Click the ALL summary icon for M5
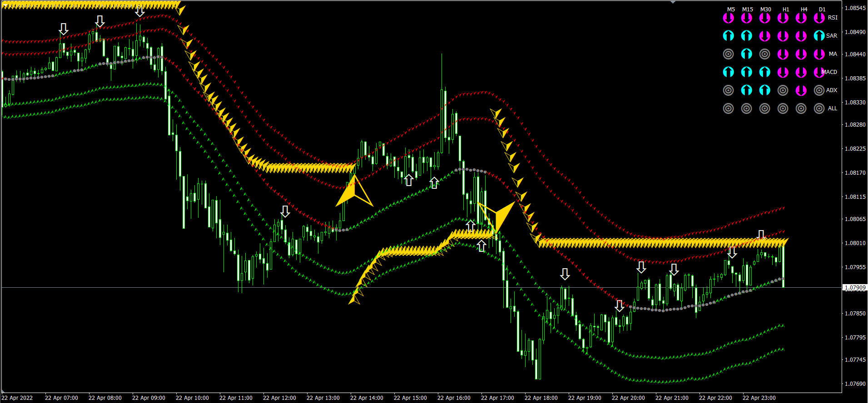868x403 pixels. [729, 108]
